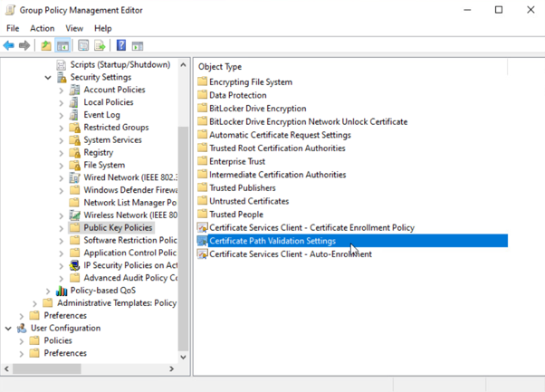Select Enterprise Trust in the list
Screen dimensions: 545x392
pos(237,161)
